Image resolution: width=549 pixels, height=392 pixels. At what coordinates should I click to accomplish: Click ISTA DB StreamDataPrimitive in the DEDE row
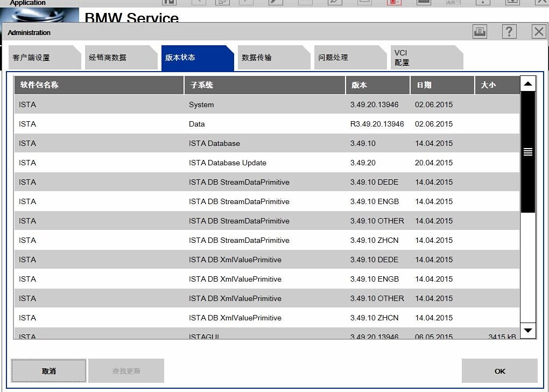pos(239,182)
